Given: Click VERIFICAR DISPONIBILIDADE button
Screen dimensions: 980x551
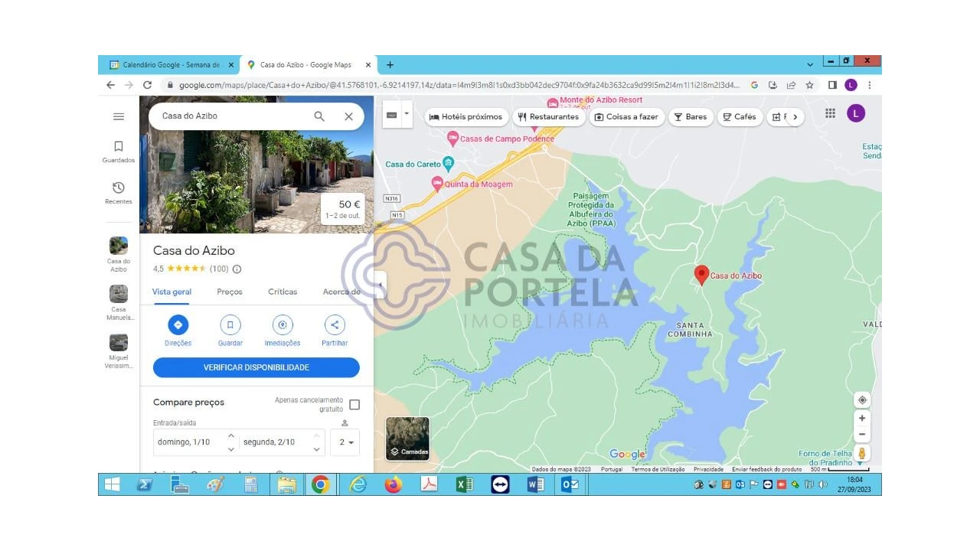Looking at the screenshot, I should 256,367.
